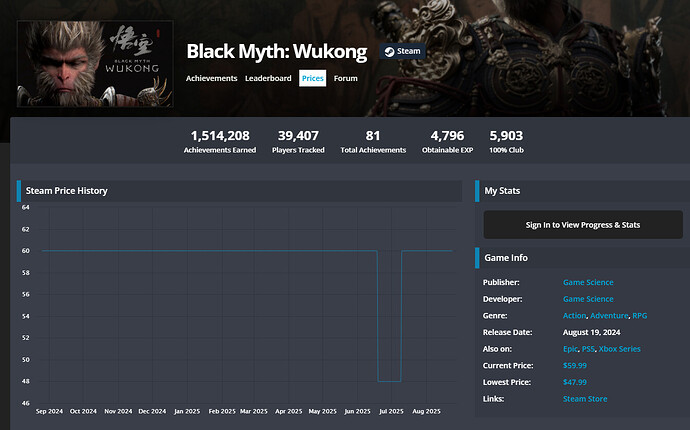Switch to the Leaderboard tab
690x430 pixels.
[x=268, y=78]
